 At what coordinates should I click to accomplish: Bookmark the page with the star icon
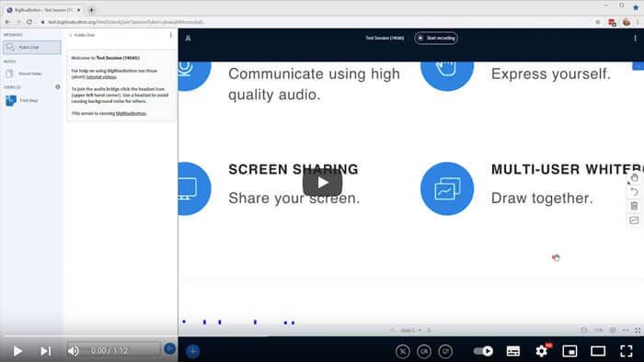click(x=598, y=22)
